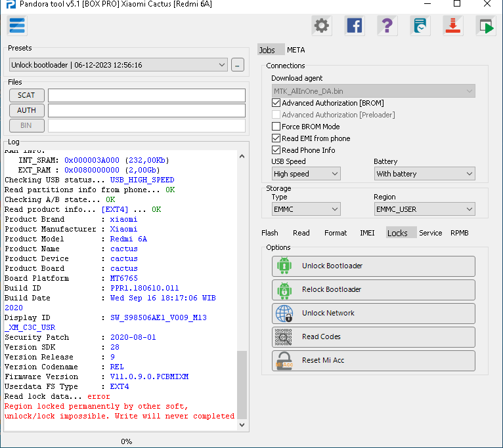This screenshot has height=448, width=503.
Task: Open the Battery dropdown
Action: [x=424, y=174]
